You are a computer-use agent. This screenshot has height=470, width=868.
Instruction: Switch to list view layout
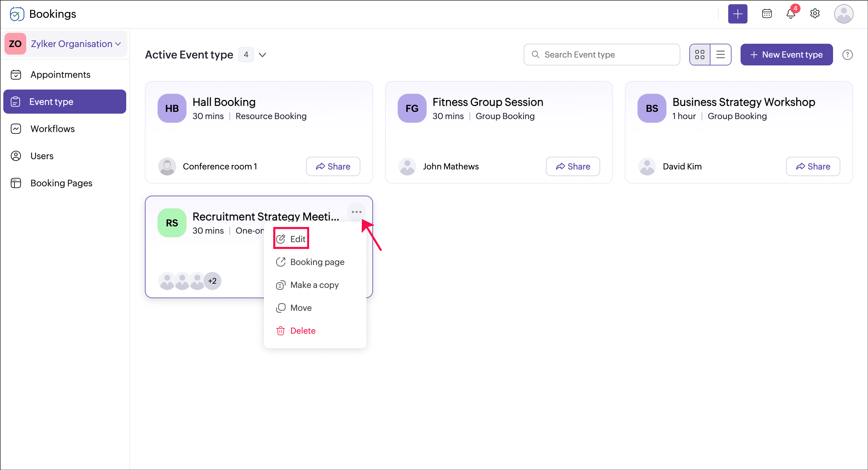720,55
